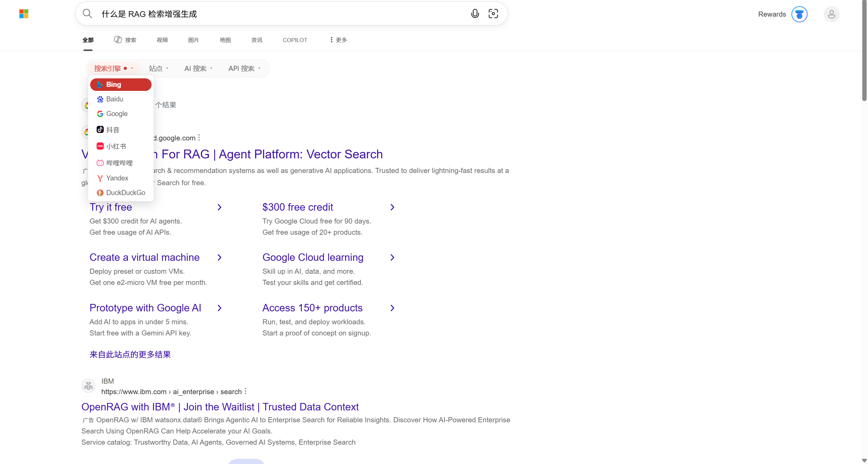
Task: Click the IBM site favicon
Action: tap(88, 386)
